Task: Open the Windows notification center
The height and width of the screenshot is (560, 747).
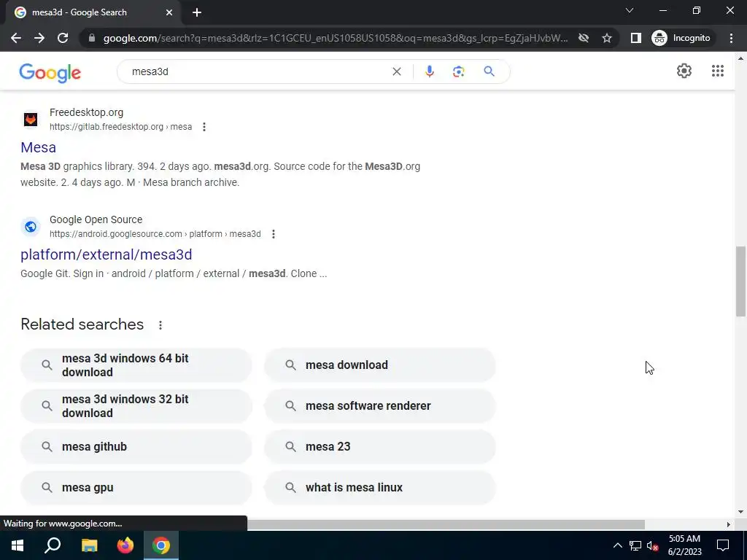Action: [723, 545]
